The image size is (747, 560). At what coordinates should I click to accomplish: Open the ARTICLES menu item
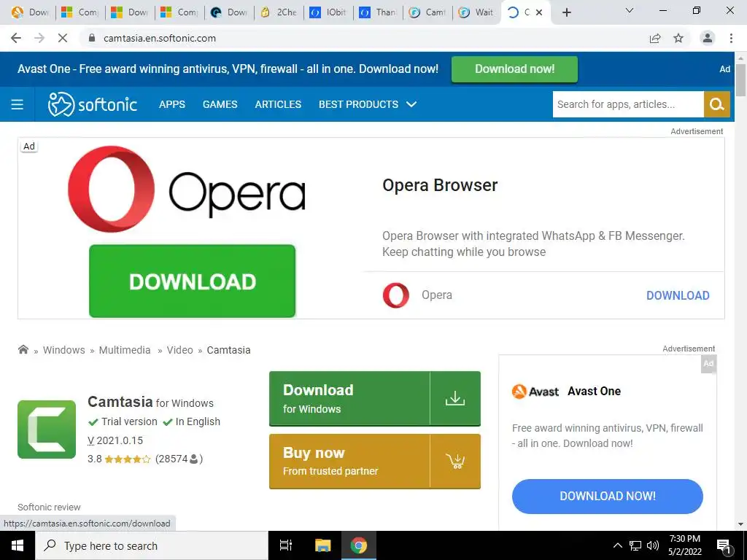click(278, 104)
